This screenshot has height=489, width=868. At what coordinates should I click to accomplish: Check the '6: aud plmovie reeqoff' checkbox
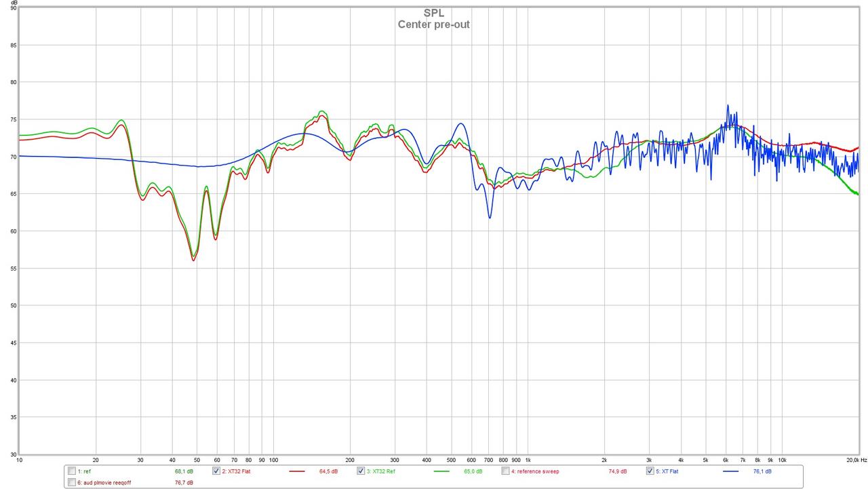72,482
